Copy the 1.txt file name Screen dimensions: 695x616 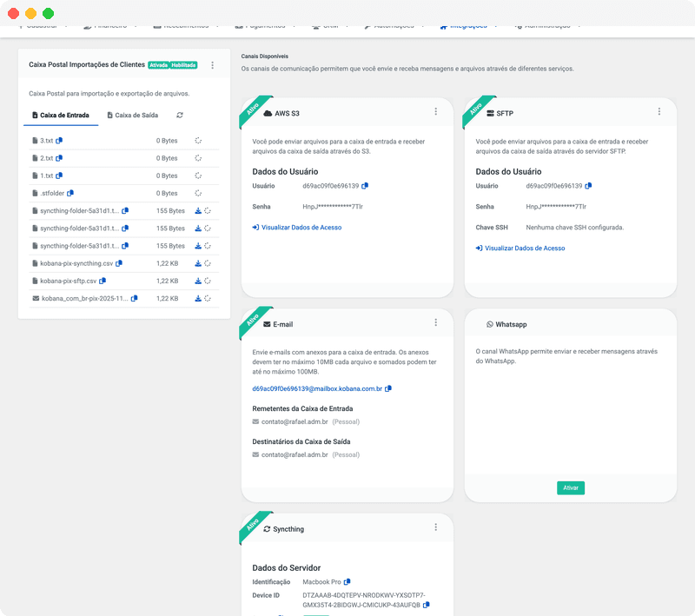tap(59, 176)
